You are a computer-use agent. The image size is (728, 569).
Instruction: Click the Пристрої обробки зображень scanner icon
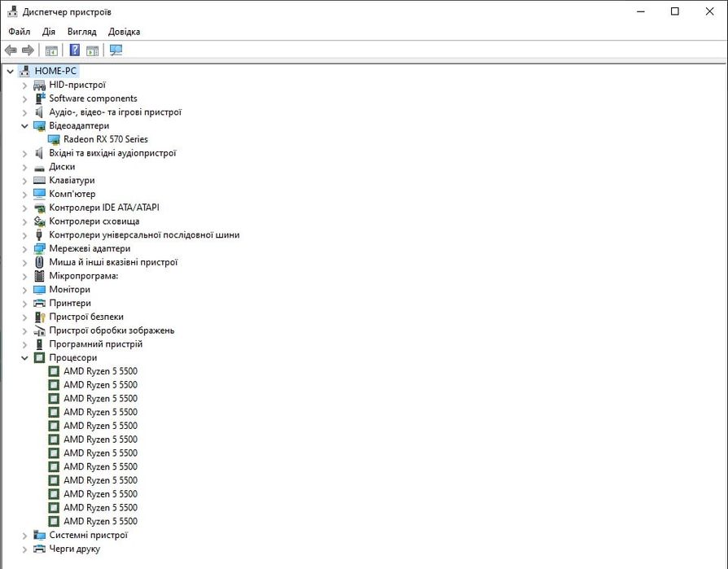coord(39,331)
